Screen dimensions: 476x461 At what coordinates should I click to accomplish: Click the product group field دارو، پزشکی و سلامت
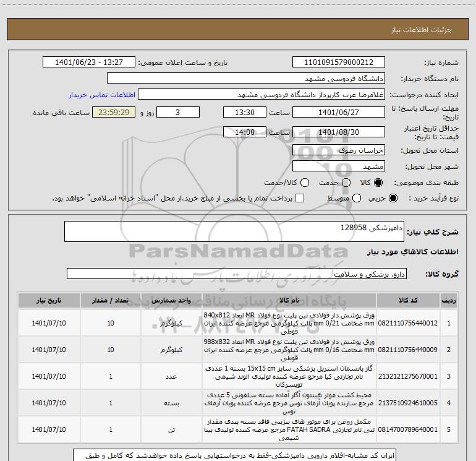(237, 274)
